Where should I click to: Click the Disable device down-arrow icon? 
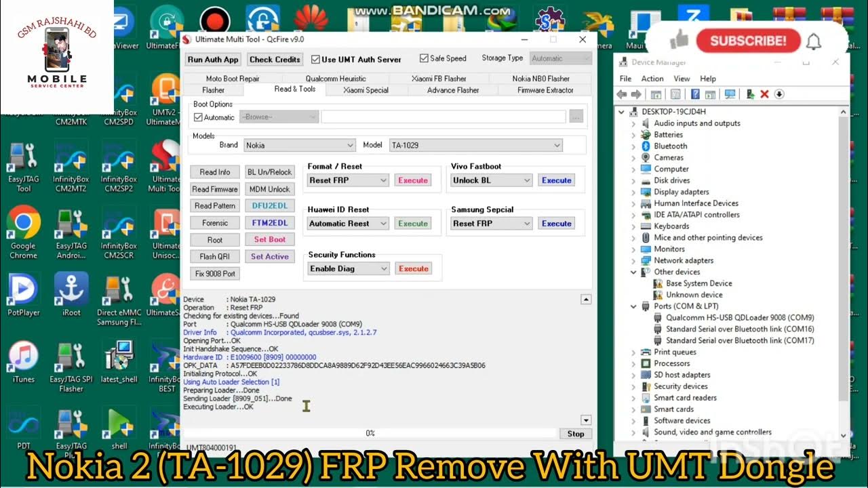[779, 94]
